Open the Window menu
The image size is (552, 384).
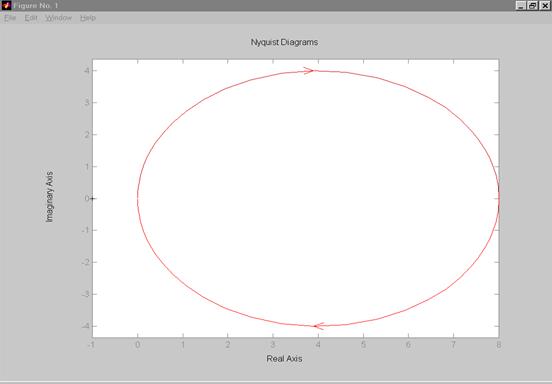coord(58,18)
